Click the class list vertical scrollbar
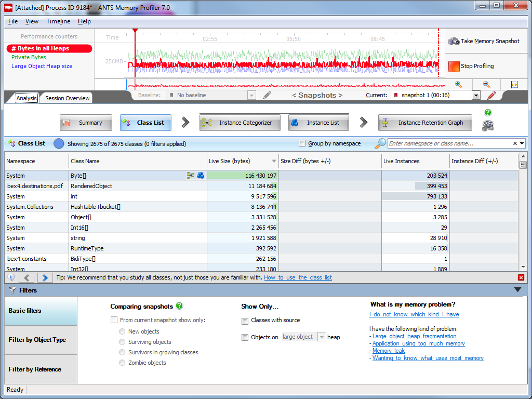This screenshot has height=399, width=532. (x=523, y=211)
